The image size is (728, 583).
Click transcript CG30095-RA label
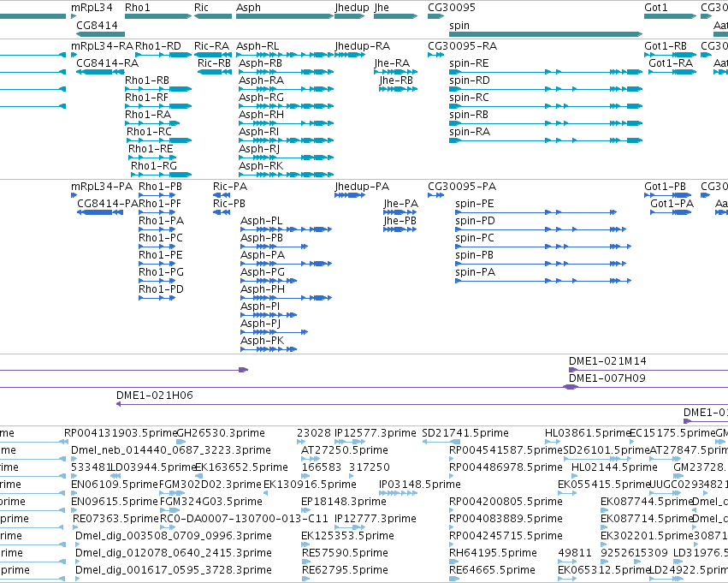[463, 46]
